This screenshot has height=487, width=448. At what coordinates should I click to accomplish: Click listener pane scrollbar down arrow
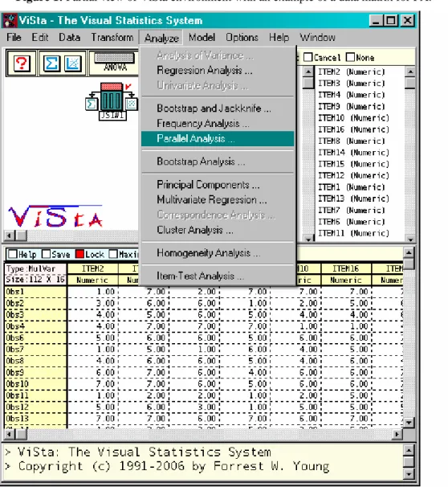[409, 474]
